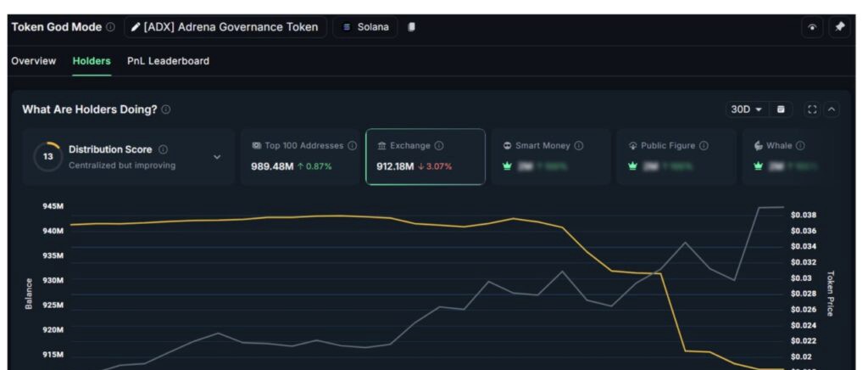868x370 pixels.
Task: Expand the chart to fullscreen
Action: point(812,109)
